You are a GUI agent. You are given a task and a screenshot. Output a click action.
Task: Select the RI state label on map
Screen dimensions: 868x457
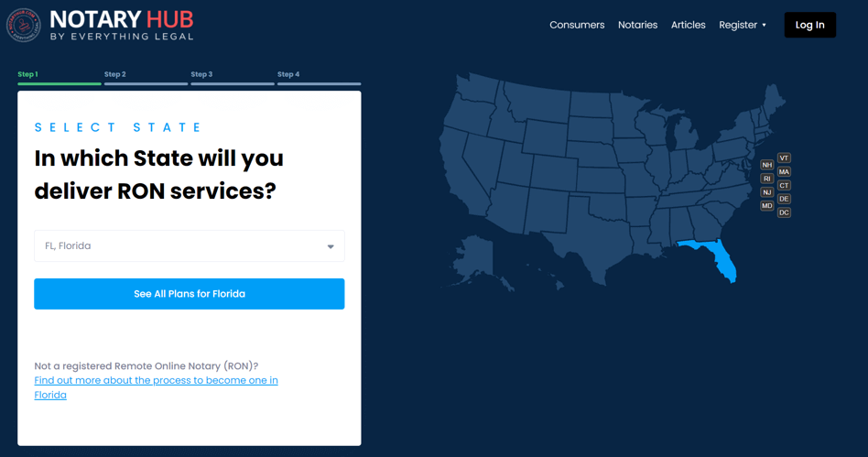click(x=767, y=179)
